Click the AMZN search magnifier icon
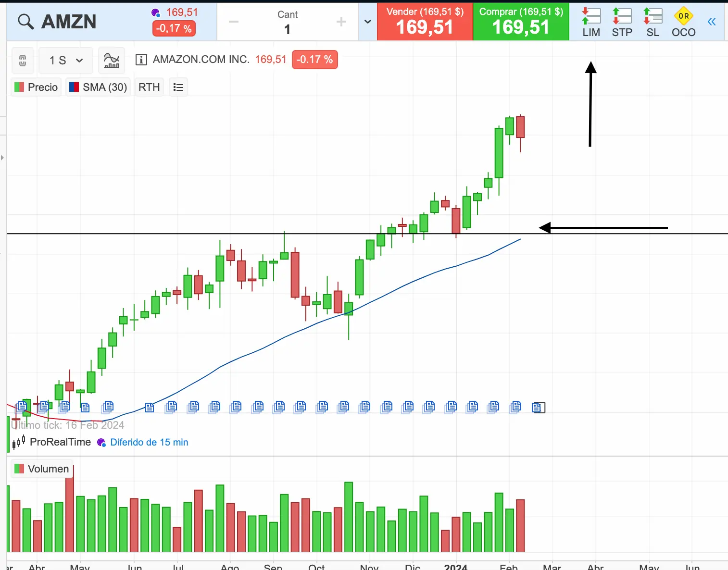The image size is (728, 570). click(25, 22)
